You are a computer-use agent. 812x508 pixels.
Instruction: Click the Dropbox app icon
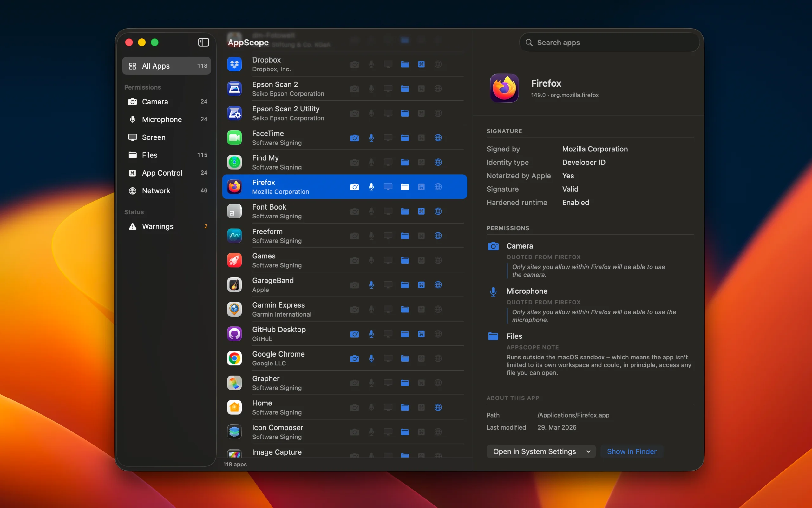pos(234,64)
